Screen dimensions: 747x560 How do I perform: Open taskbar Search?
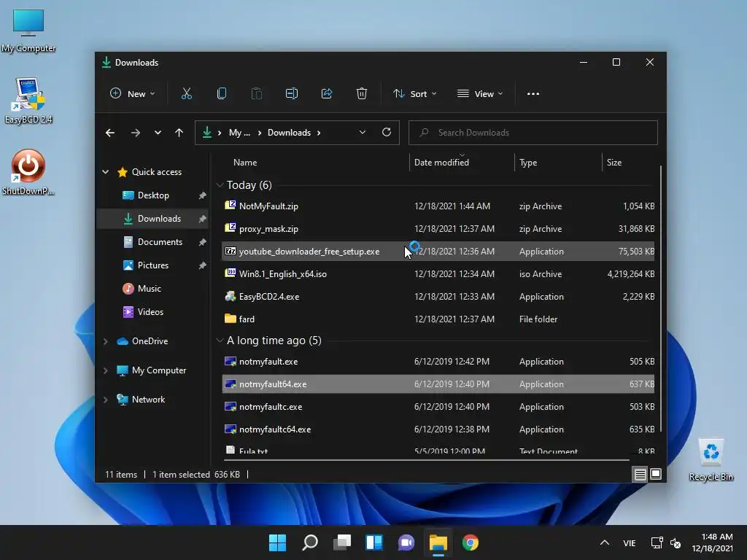(309, 542)
